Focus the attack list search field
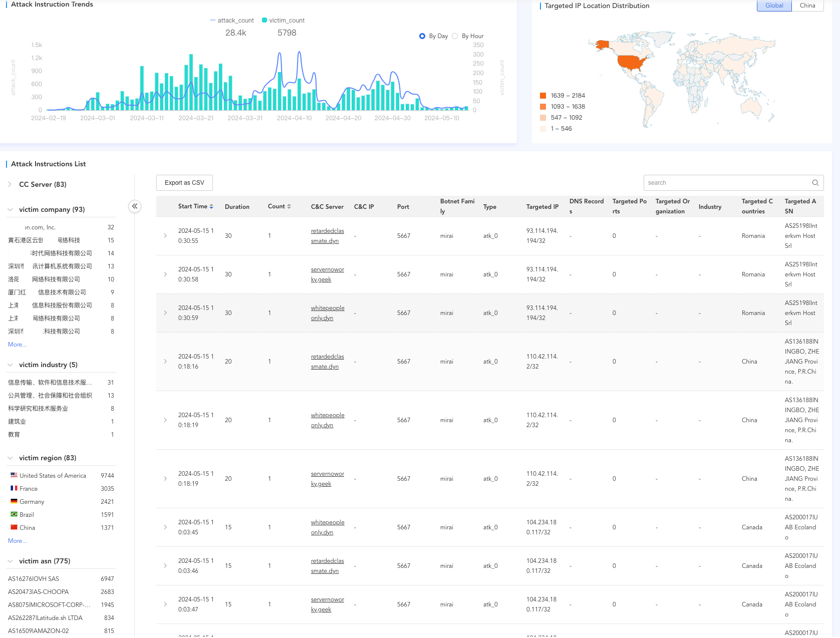 click(726, 183)
